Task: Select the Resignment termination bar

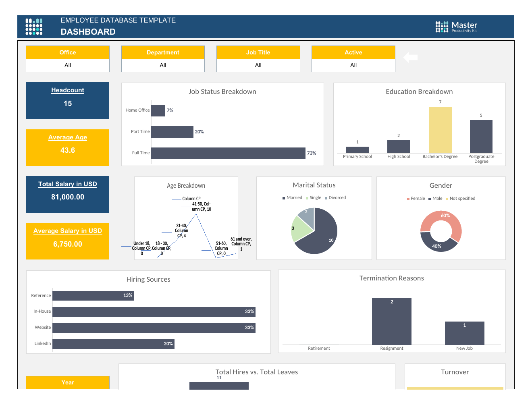Action: (392, 322)
